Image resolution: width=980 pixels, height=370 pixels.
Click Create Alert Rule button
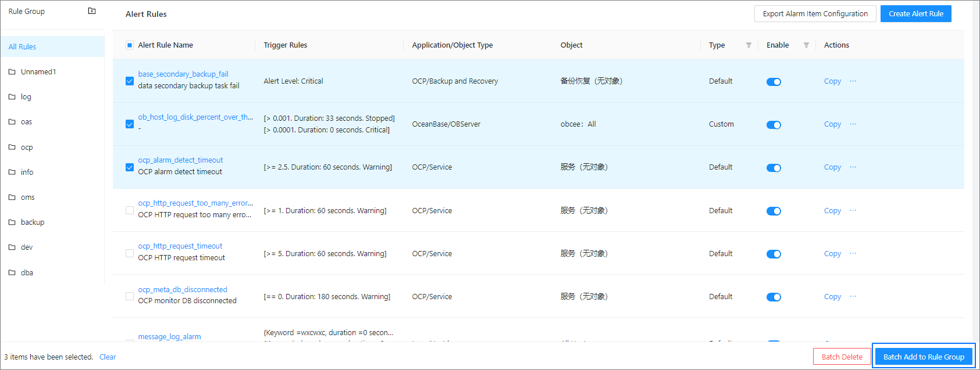(915, 14)
